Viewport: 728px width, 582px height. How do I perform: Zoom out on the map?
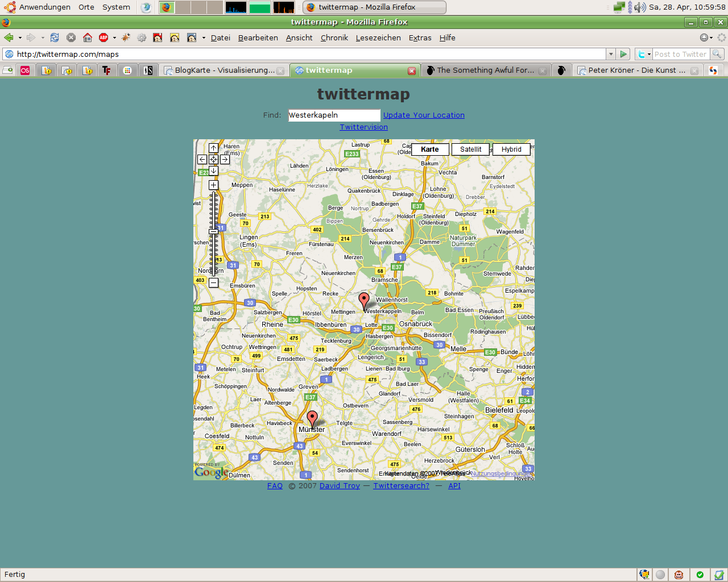[x=213, y=282]
